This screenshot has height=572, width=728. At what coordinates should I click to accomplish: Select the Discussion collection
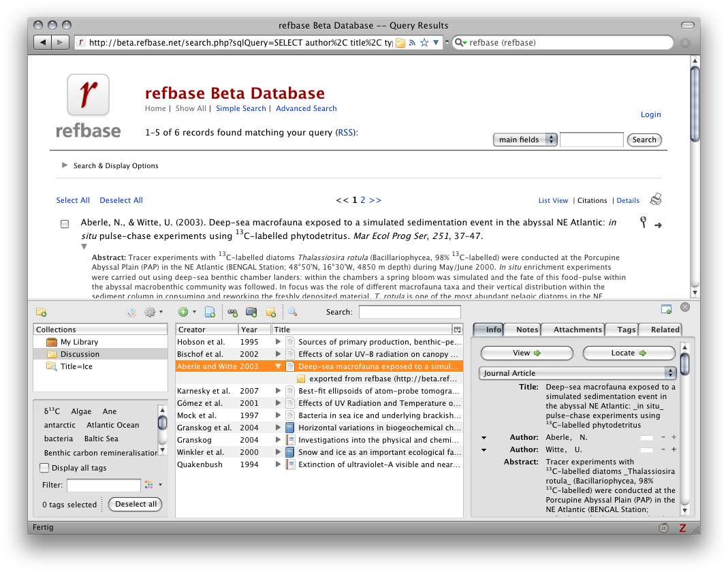tap(100, 354)
